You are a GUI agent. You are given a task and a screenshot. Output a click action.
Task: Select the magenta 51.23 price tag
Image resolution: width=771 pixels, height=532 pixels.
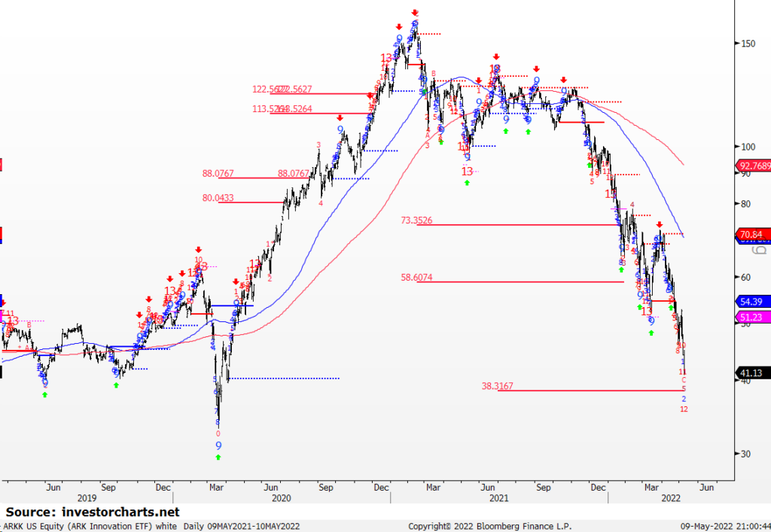(753, 318)
